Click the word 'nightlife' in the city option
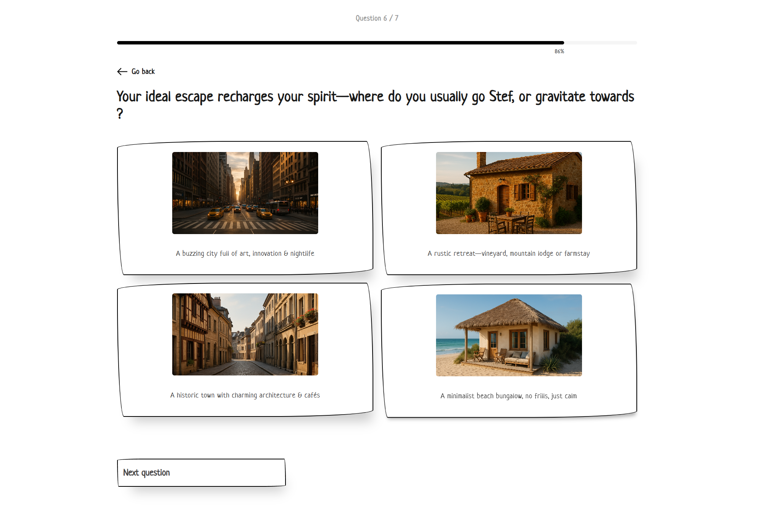This screenshot has height=532, width=766. (x=302, y=253)
